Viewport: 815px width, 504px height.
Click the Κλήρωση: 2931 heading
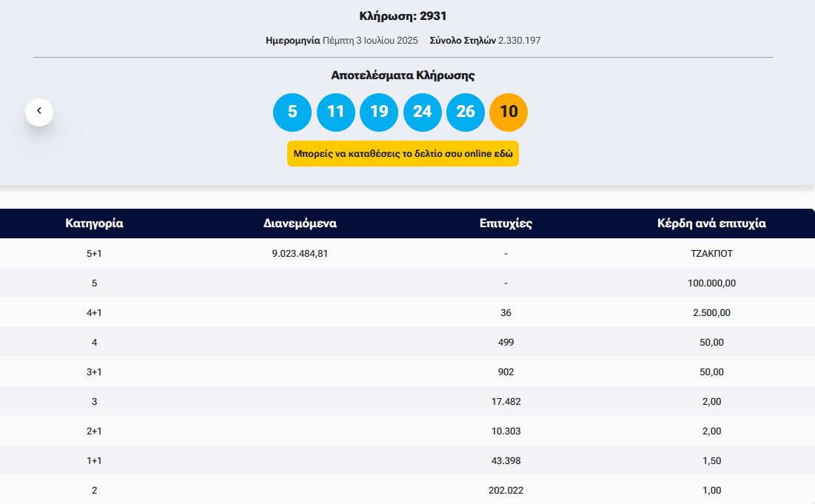403,16
